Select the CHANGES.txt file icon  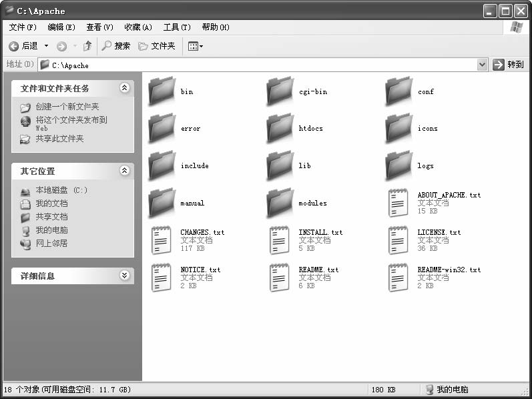click(x=161, y=240)
